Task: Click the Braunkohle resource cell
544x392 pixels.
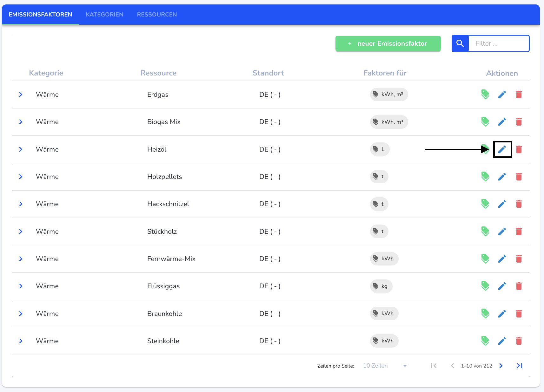Action: coord(164,314)
